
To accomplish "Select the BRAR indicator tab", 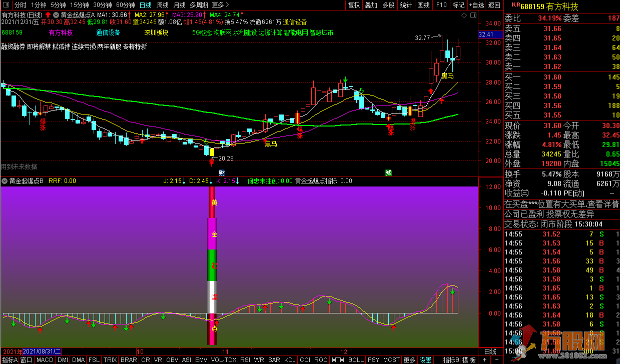I will click(x=129, y=360).
